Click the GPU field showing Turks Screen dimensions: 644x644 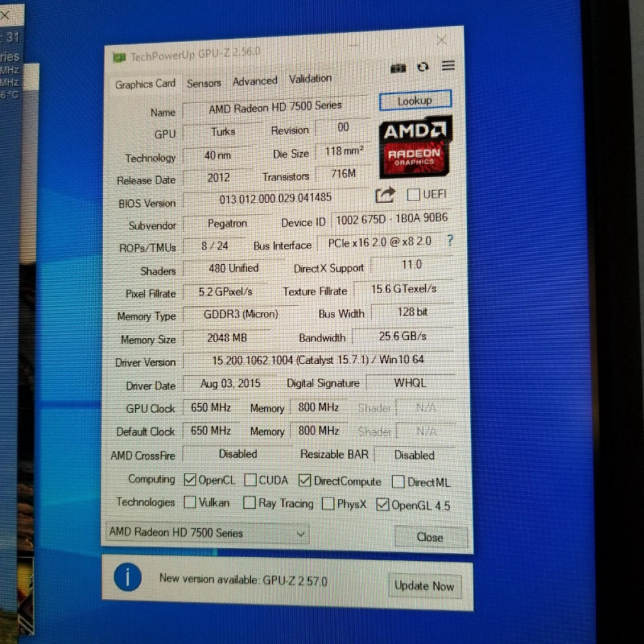[x=223, y=132]
